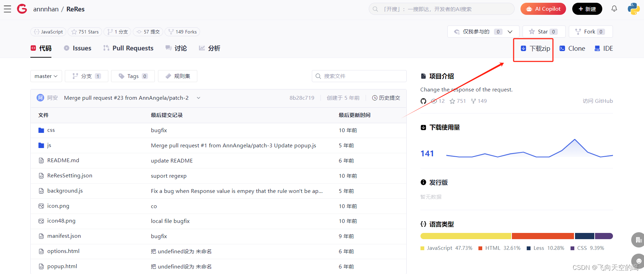Click commit hash 8b28c719
The height and width of the screenshot is (274, 644).
coord(302,98)
